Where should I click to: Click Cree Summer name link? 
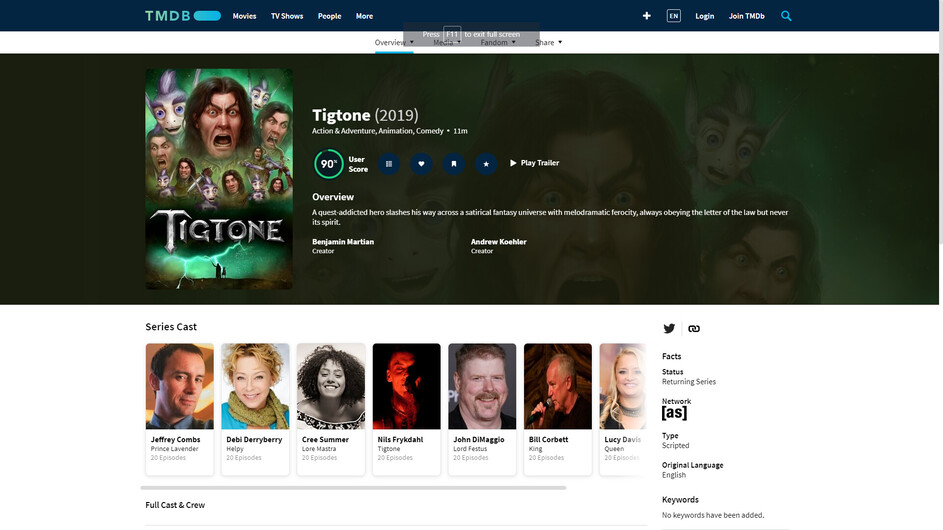[x=325, y=439]
